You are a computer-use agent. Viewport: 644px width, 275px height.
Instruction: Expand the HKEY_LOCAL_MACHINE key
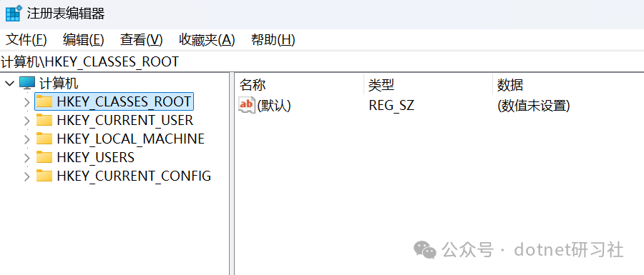(x=27, y=139)
